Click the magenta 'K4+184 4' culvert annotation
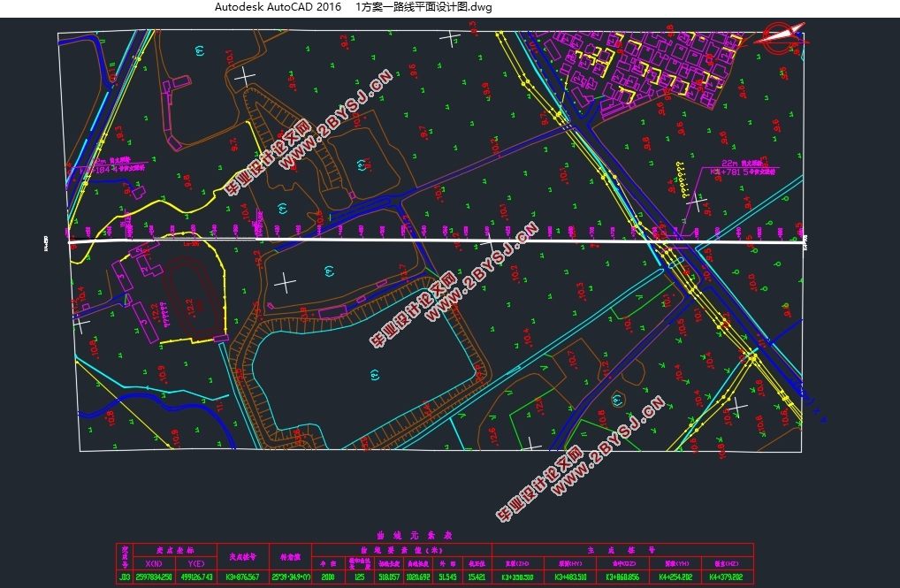 click(112, 170)
